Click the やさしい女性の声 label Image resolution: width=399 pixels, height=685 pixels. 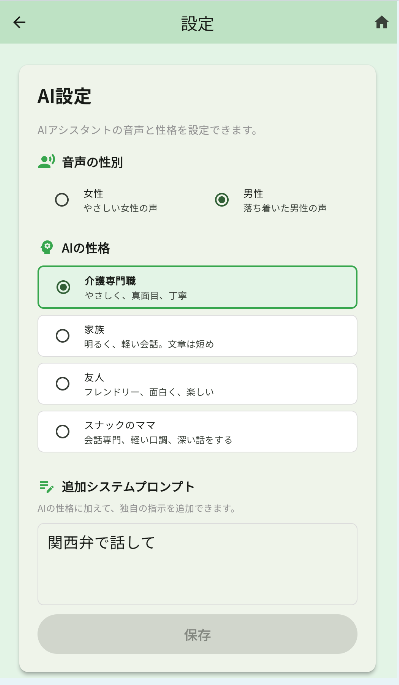coord(121,208)
